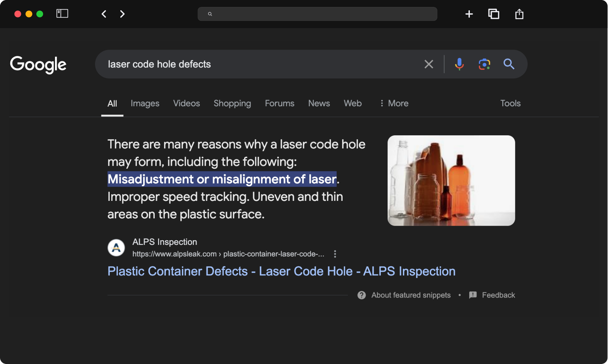Image resolution: width=608 pixels, height=364 pixels.
Task: Open the alpsleak.com URL breadcrumb
Action: (228, 254)
